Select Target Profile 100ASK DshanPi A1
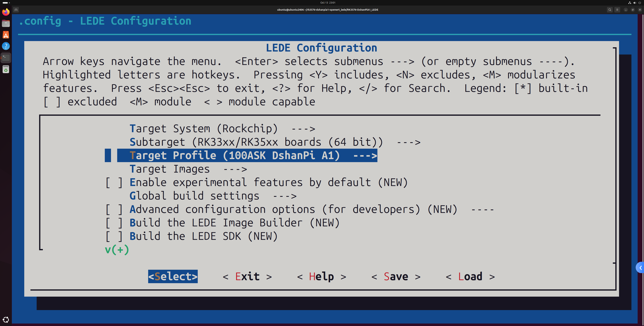Image resolution: width=644 pixels, height=326 pixels. coord(247,156)
